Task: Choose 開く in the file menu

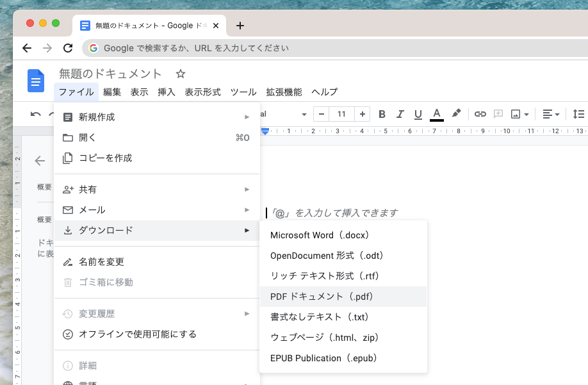Action: [157, 138]
